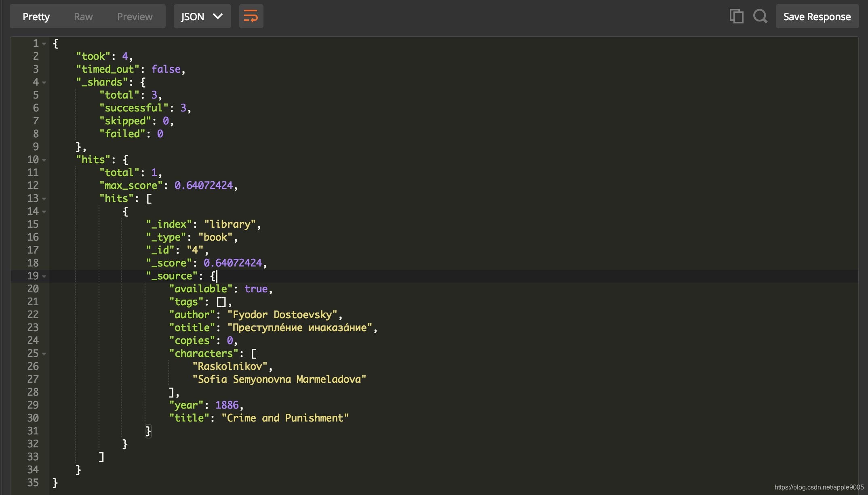The image size is (868, 495).
Task: Collapse the _shards object at line 4
Action: 44,82
